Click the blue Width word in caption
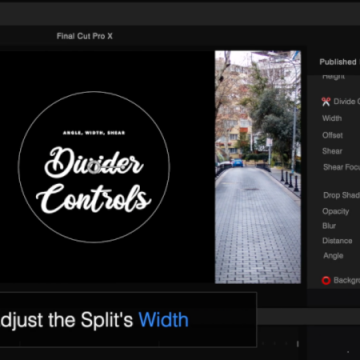Screen dimensions: 360x360 (x=163, y=320)
